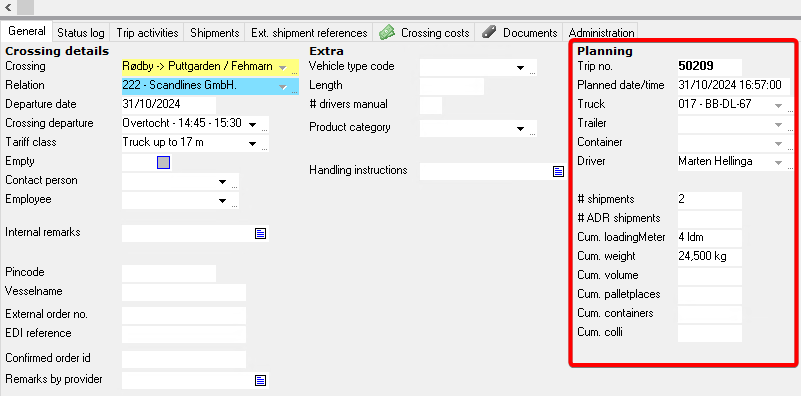Expand the Tariff class dropdown
The image size is (801, 396).
[x=252, y=143]
